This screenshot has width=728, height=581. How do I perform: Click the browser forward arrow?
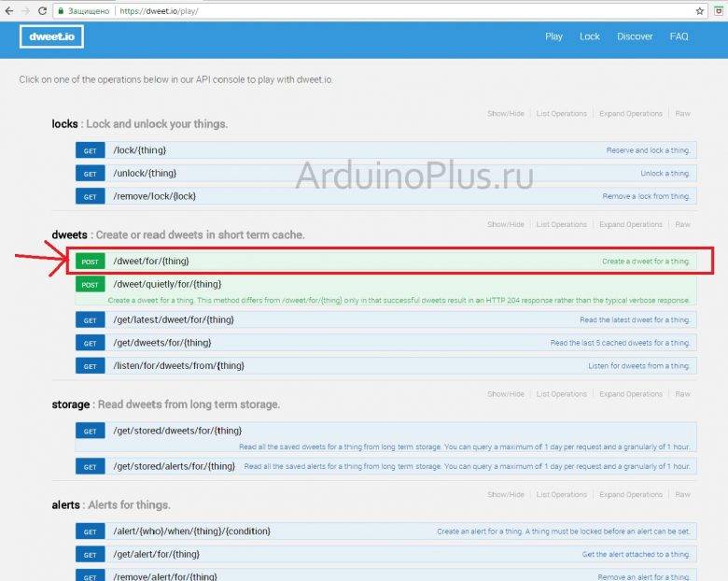(26, 10)
